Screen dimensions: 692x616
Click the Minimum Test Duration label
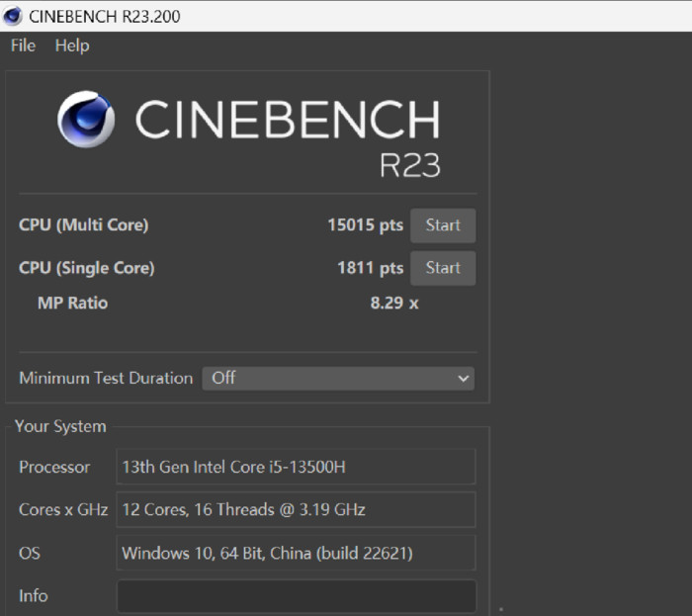click(106, 378)
